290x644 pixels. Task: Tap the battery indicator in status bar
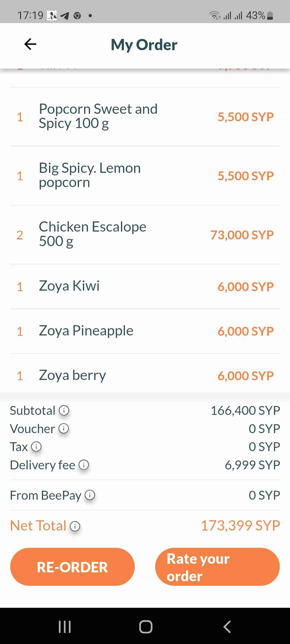click(270, 16)
